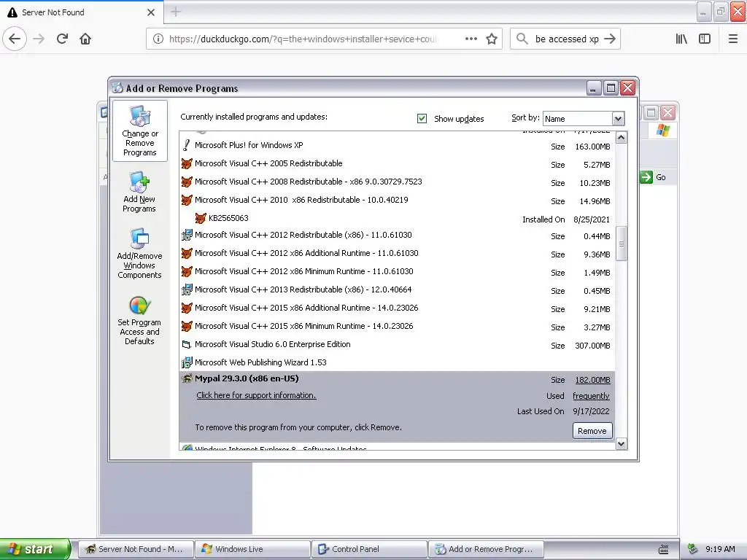The width and height of the screenshot is (747, 560).
Task: Click the KB2565063 update icon
Action: pos(201,218)
